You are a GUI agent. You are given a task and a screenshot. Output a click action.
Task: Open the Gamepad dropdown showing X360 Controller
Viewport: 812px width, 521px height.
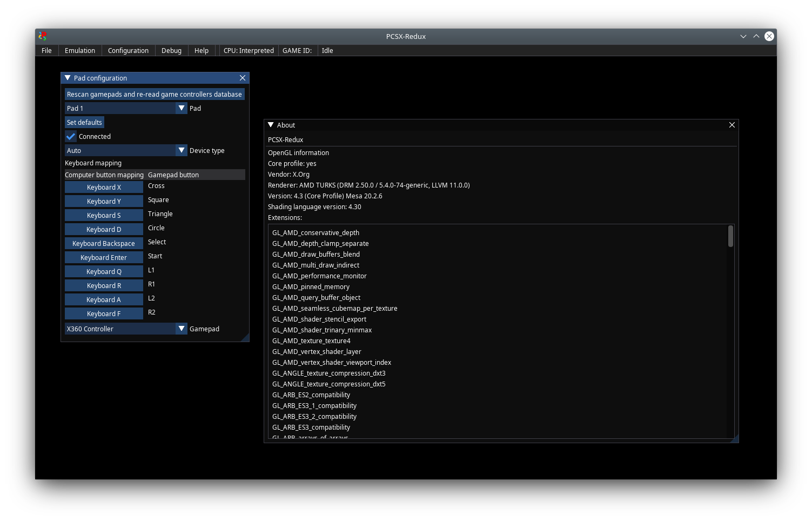[181, 329]
